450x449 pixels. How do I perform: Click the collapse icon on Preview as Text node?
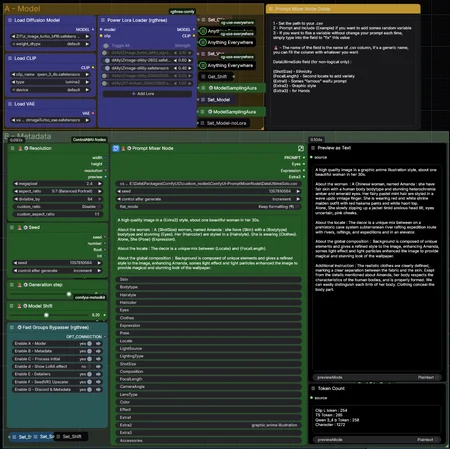point(313,148)
